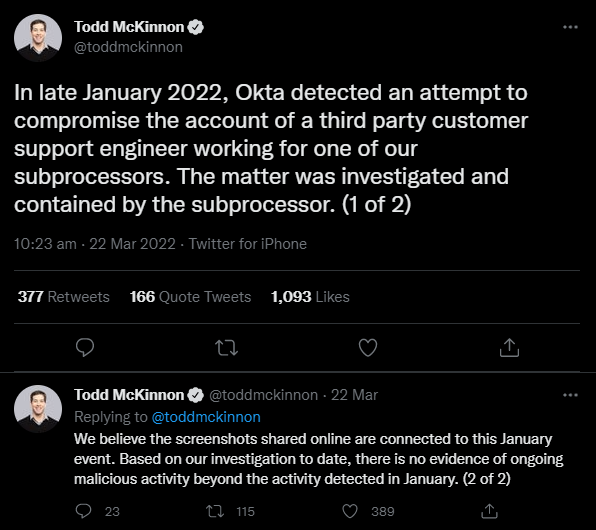Open more options on main tweet
This screenshot has width=596, height=530.
pyautogui.click(x=570, y=27)
